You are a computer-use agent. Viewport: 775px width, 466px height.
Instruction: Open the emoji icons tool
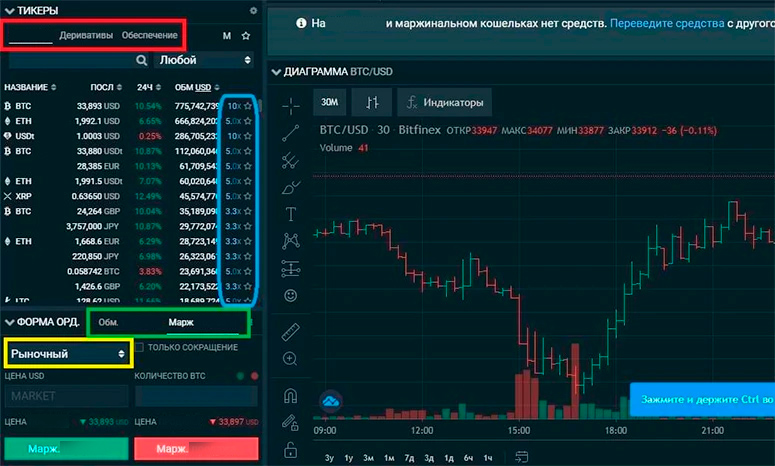tap(291, 296)
